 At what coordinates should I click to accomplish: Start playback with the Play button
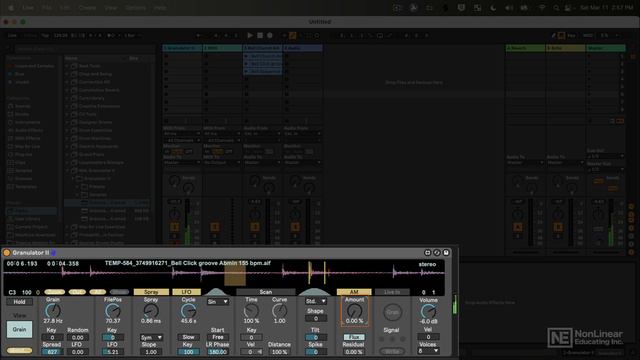click(250, 36)
